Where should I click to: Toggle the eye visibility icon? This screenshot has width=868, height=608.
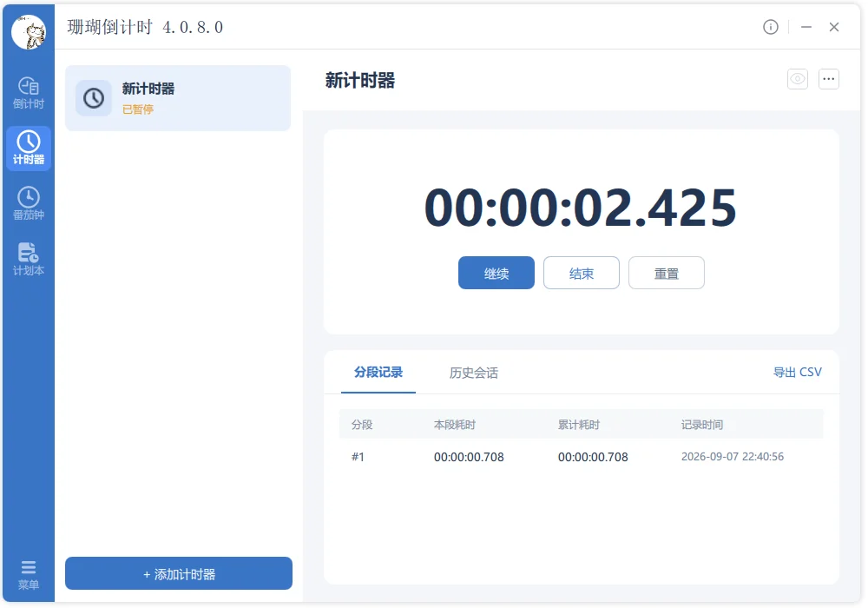pos(798,79)
